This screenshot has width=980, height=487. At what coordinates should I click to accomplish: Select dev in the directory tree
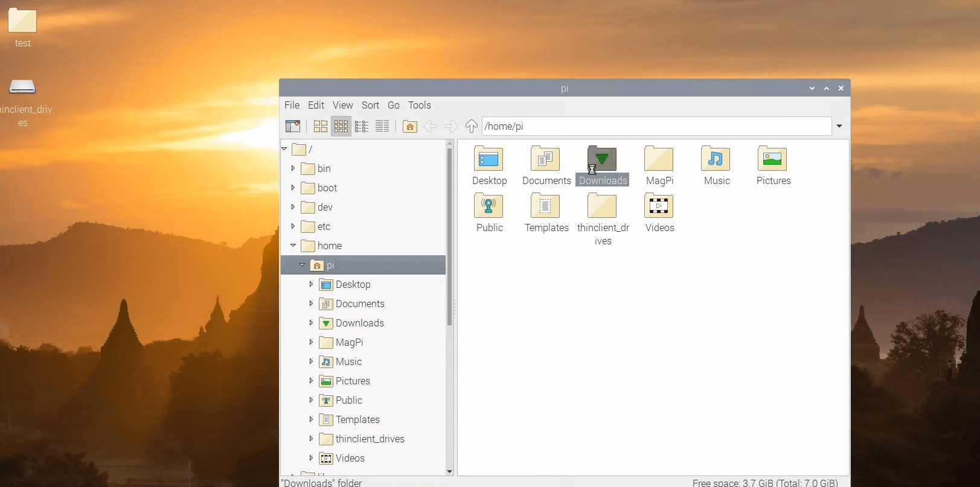325,207
